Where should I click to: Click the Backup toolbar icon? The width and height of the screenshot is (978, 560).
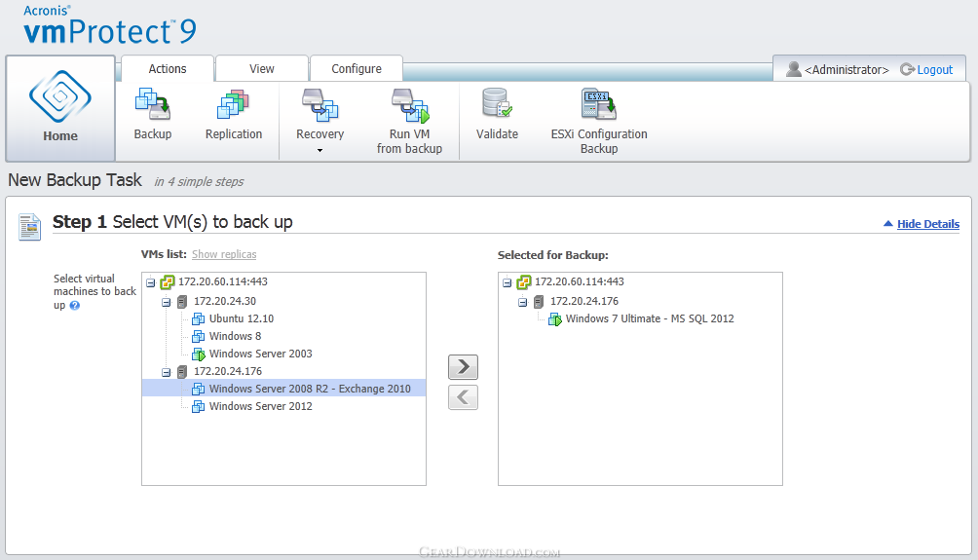click(153, 104)
